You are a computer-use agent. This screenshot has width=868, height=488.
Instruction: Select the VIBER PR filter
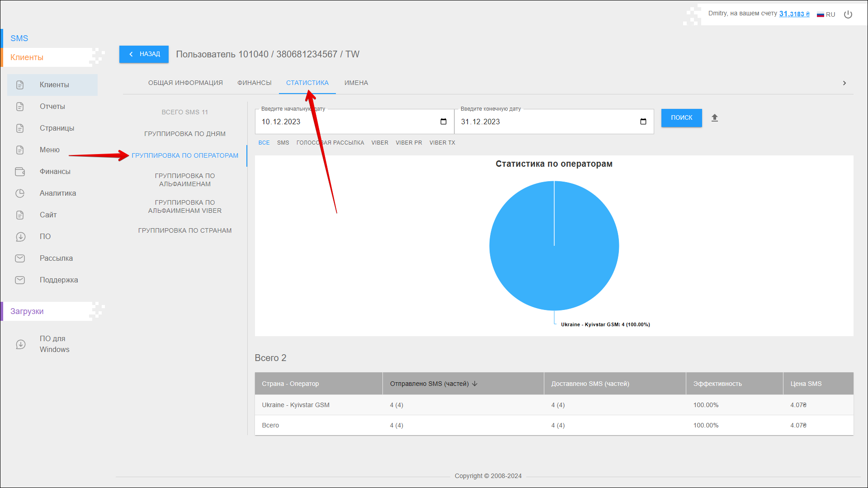(409, 143)
